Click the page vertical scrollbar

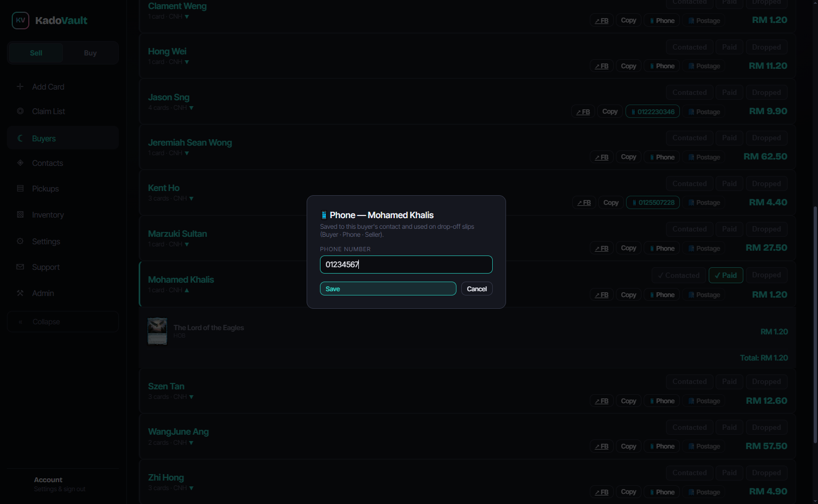(815, 324)
